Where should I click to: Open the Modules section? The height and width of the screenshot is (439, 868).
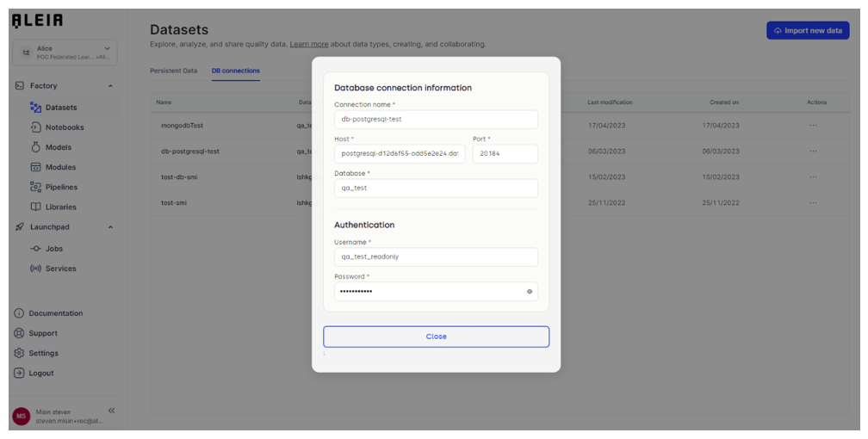[60, 167]
